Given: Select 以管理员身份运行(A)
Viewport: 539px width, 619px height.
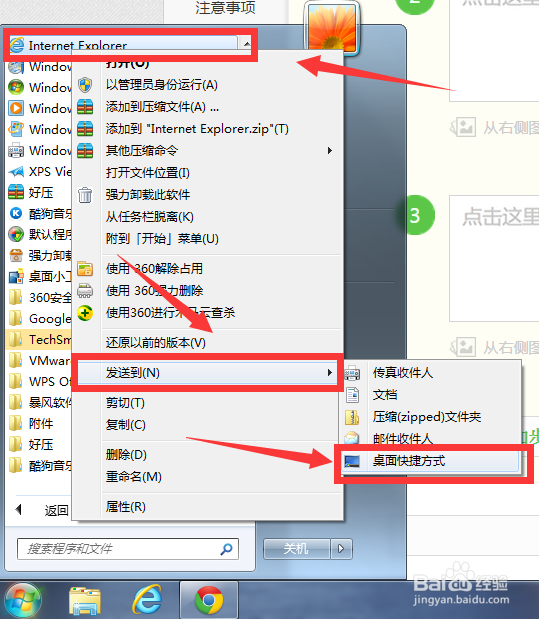Looking at the screenshot, I should tap(162, 85).
